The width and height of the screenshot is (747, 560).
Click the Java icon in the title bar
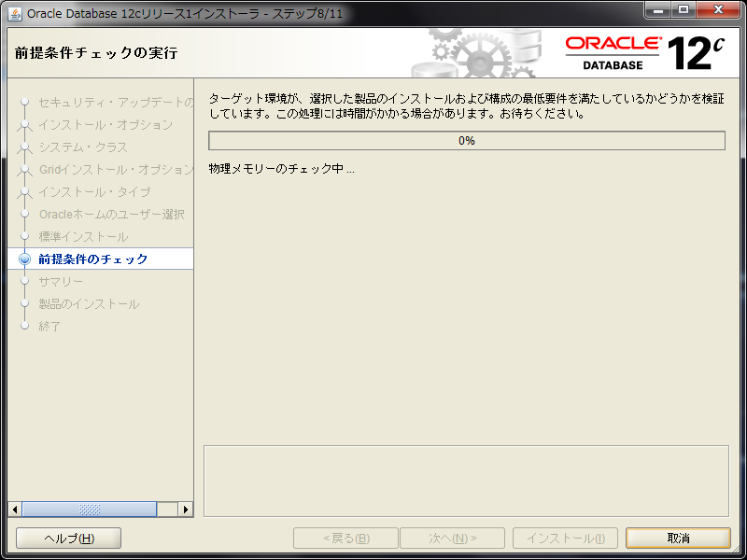(x=15, y=14)
